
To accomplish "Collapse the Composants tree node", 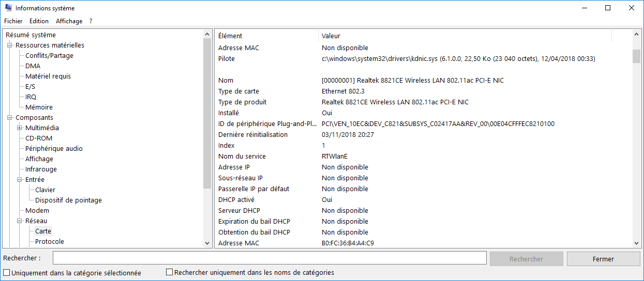I will [10, 118].
